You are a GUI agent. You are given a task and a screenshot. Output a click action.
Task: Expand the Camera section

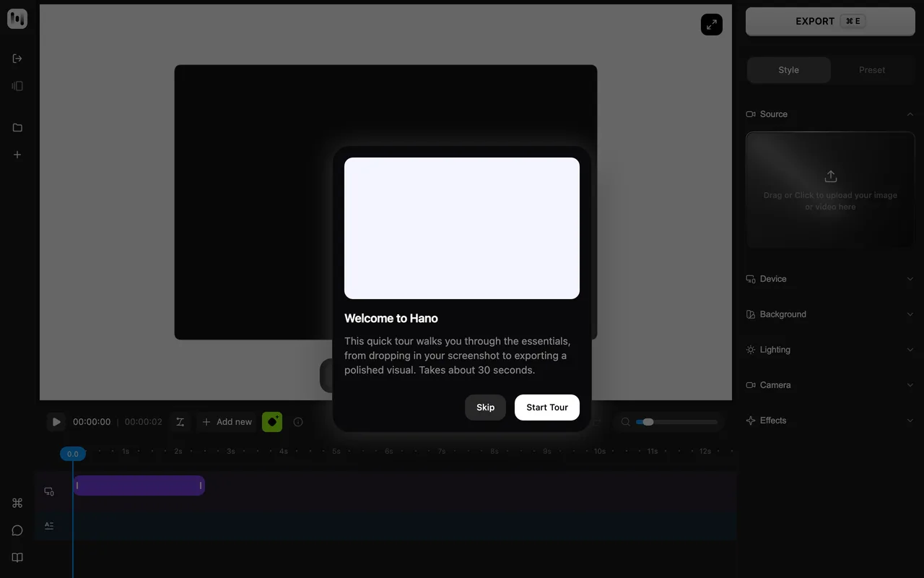830,385
